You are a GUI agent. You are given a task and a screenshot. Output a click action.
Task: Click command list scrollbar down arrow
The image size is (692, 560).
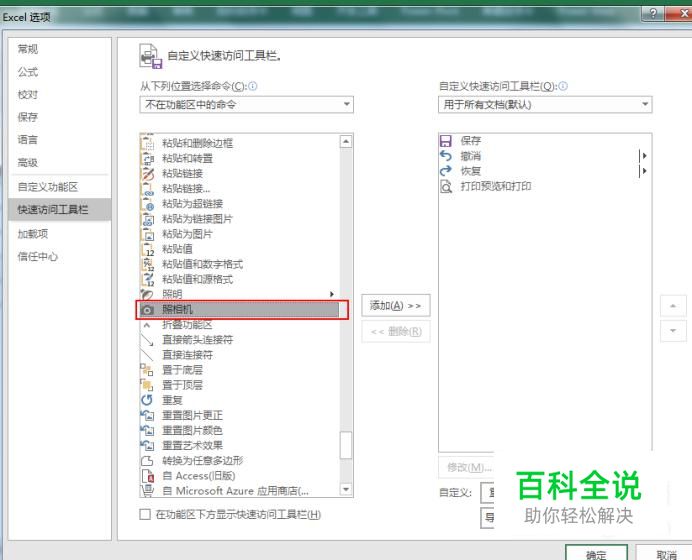coord(346,489)
